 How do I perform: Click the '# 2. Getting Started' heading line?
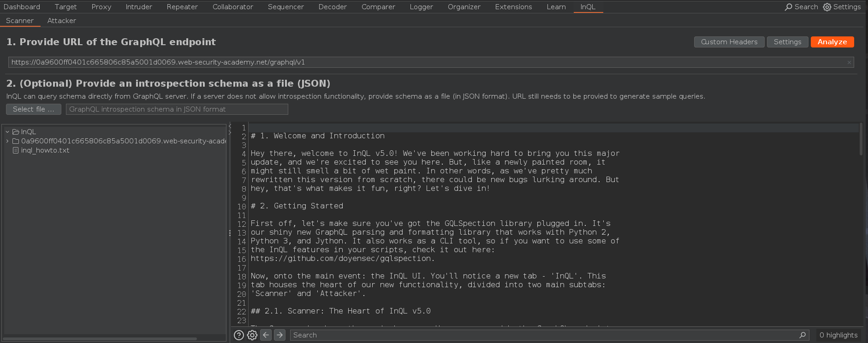pos(297,206)
